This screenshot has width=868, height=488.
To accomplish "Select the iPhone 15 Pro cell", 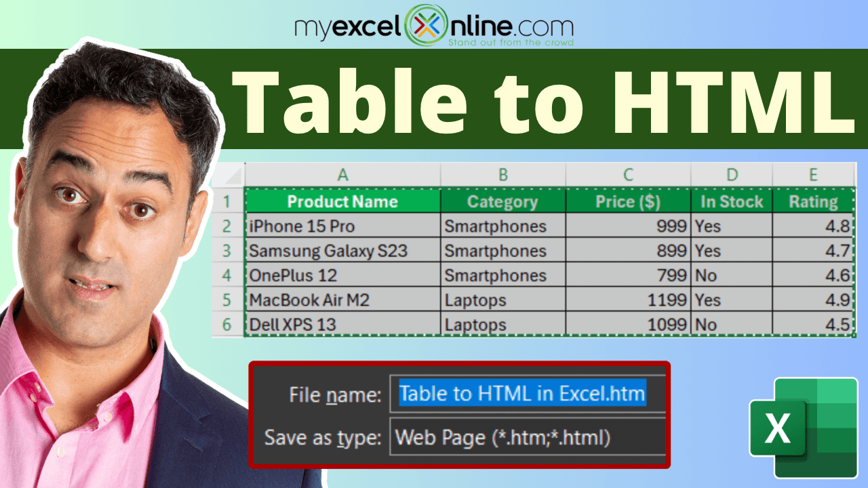I will pos(342,226).
